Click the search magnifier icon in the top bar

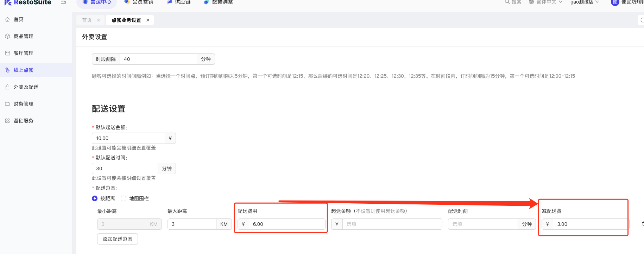[507, 2]
